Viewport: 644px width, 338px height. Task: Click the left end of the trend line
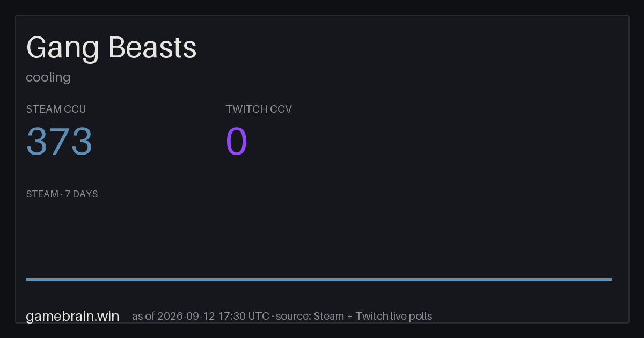pyautogui.click(x=27, y=279)
